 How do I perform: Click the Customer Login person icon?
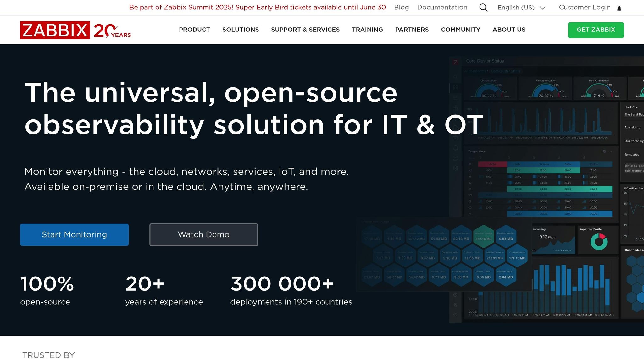[x=619, y=8]
